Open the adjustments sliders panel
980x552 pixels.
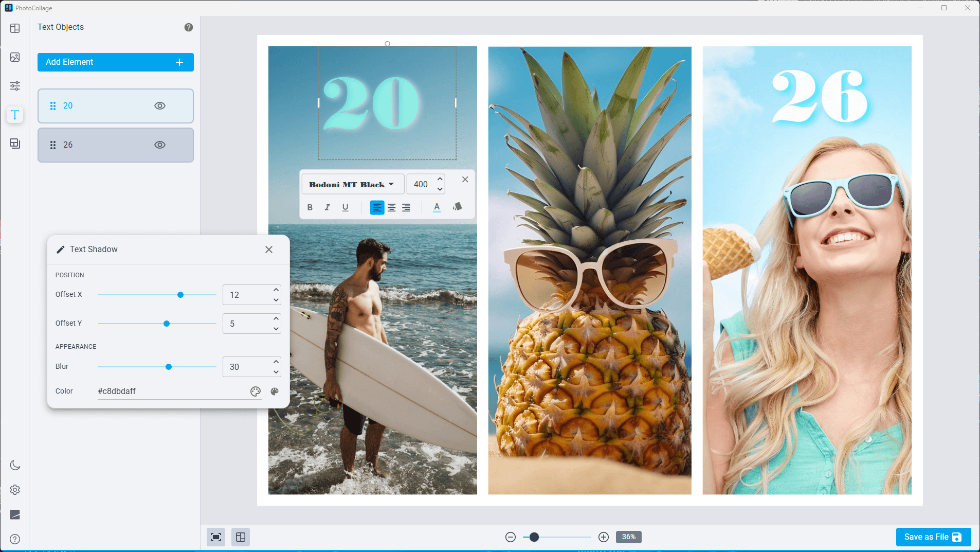pyautogui.click(x=15, y=86)
